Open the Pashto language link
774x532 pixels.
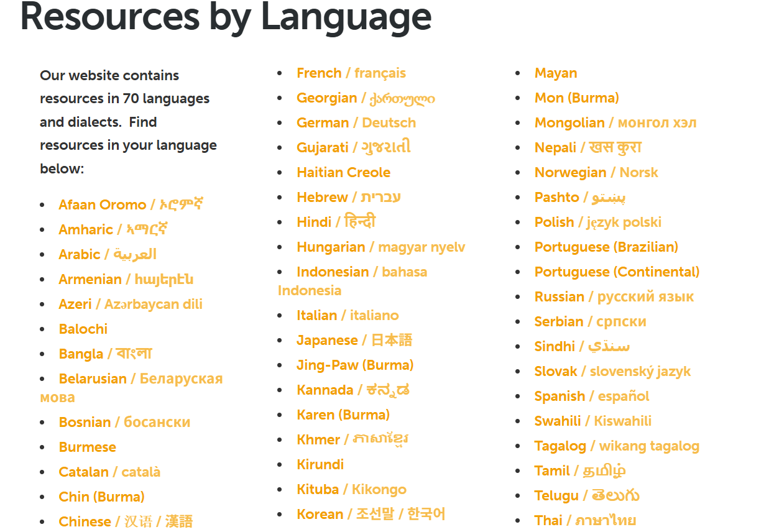[x=580, y=197]
